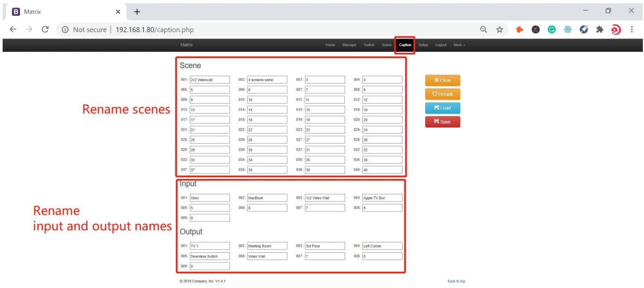This screenshot has height=288, width=644.
Task: Bookmark this page with the star
Action: tap(499, 29)
